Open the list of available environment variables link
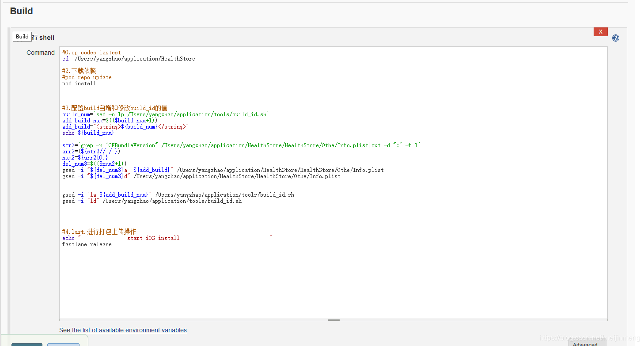 point(129,330)
